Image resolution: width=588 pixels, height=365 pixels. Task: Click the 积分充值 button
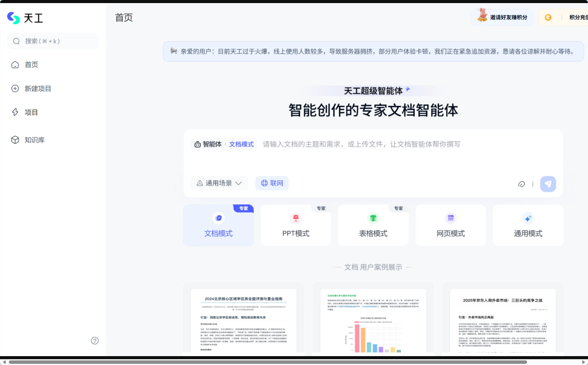coord(578,17)
